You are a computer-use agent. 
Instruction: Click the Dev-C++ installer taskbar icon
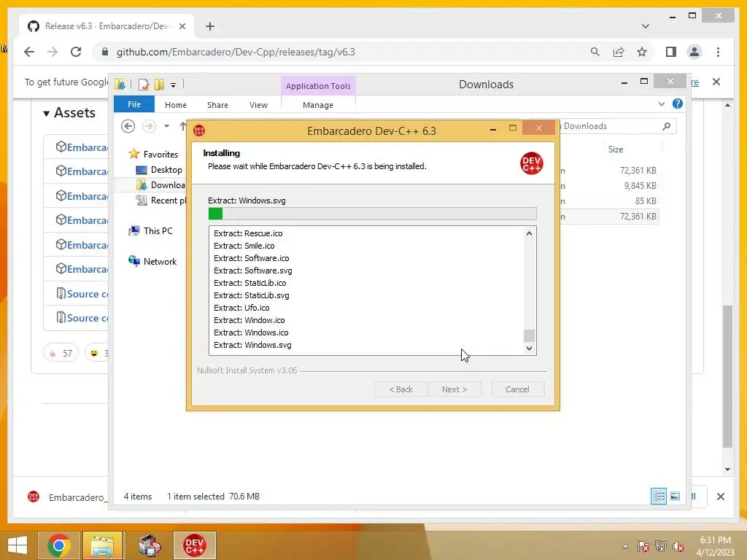194,545
